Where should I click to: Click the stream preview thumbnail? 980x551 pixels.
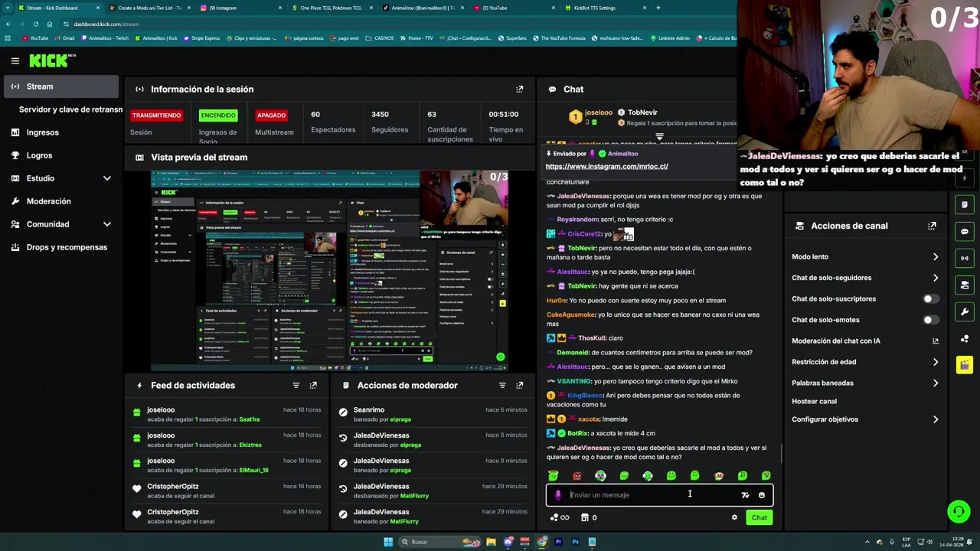[x=329, y=270]
